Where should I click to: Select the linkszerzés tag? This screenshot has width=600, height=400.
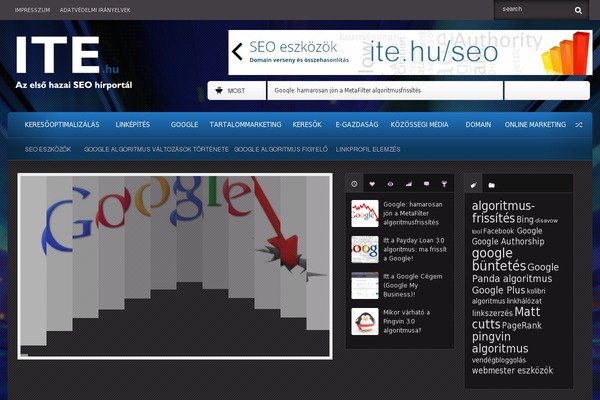point(492,313)
